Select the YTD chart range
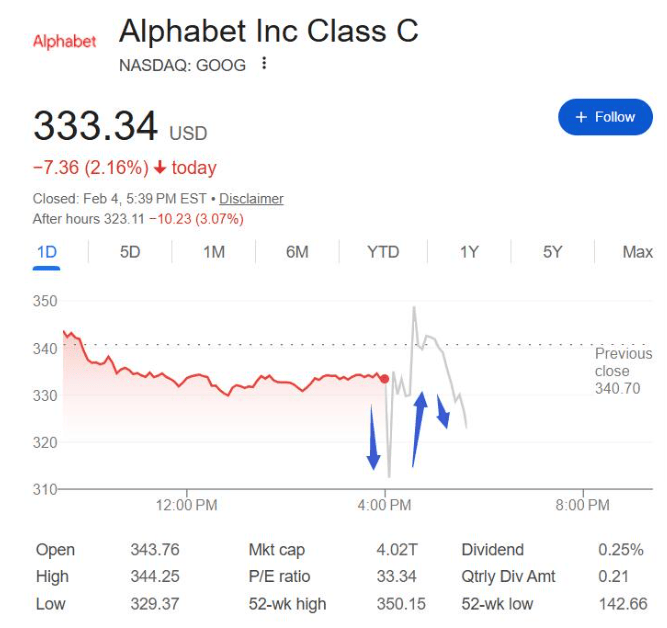Viewport: 667px width, 628px height. [383, 252]
